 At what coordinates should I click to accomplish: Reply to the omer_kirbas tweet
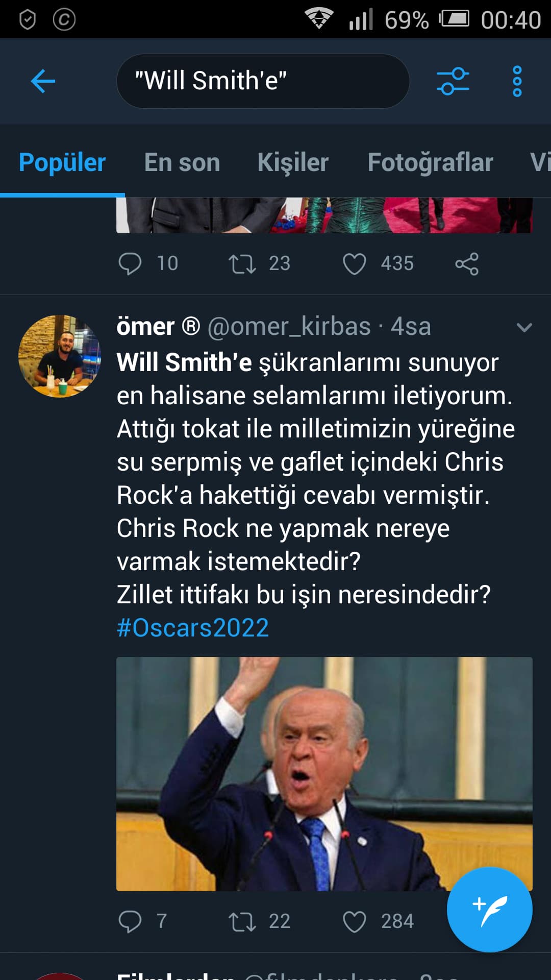click(130, 921)
